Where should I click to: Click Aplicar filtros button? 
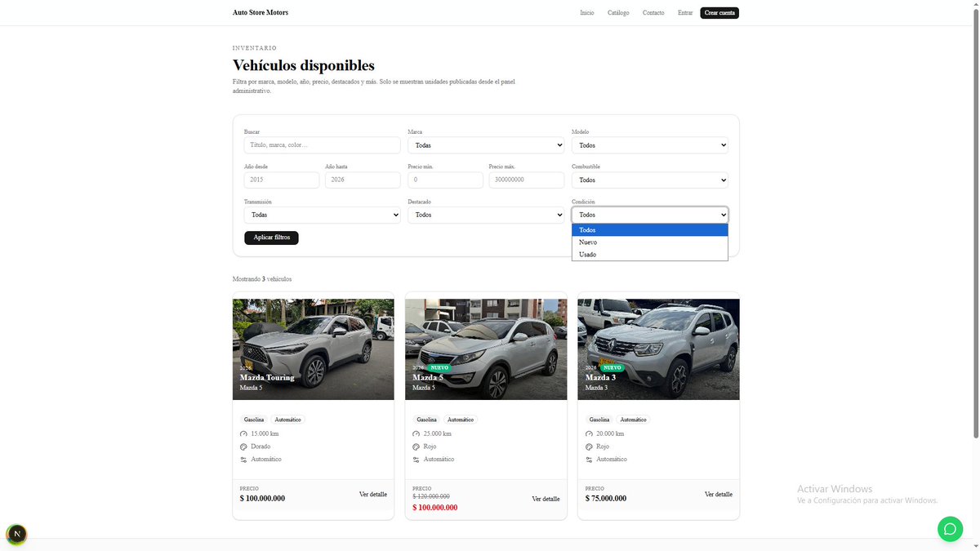pos(271,238)
